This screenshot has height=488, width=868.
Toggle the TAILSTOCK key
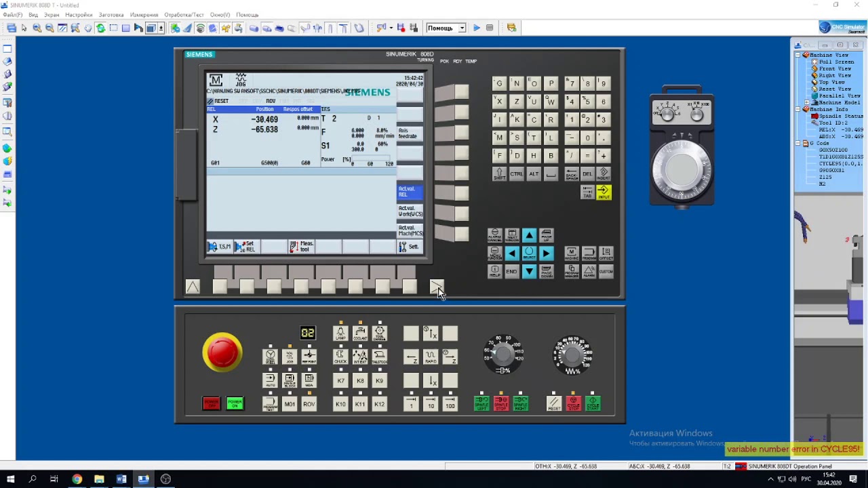(x=379, y=356)
